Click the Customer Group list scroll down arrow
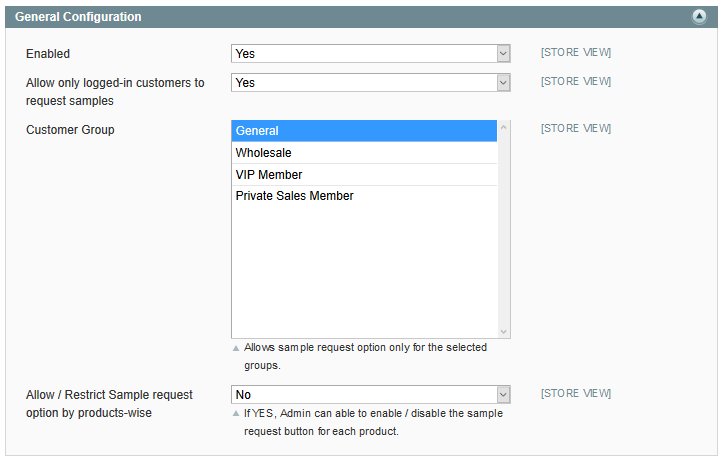The image size is (721, 460). point(504,332)
